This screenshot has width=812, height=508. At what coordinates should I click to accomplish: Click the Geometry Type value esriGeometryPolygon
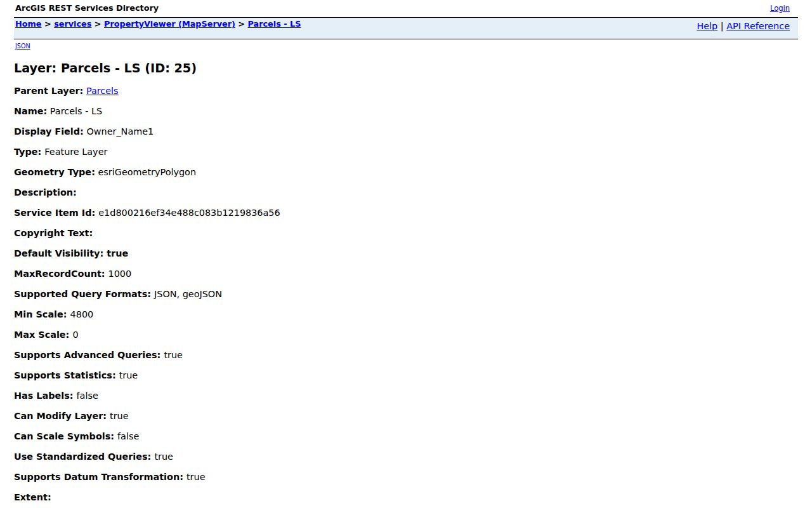tap(147, 172)
